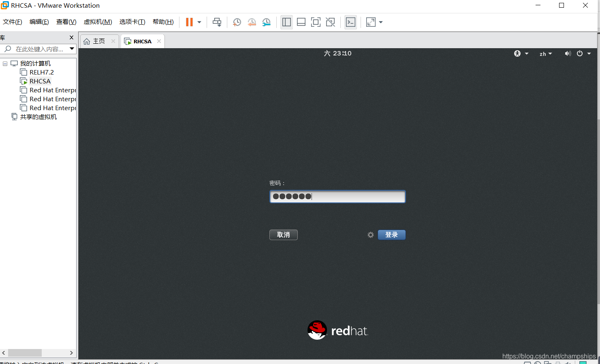Image resolution: width=600 pixels, height=364 pixels.
Task: Toggle the thumbnail bar visibility
Action: pos(301,22)
